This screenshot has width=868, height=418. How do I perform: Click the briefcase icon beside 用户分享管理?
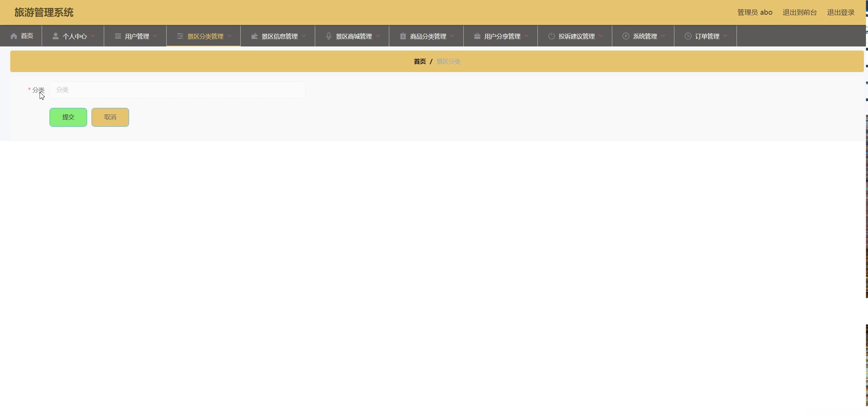click(x=477, y=36)
